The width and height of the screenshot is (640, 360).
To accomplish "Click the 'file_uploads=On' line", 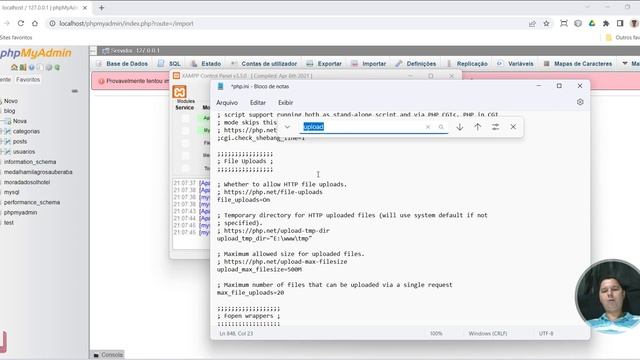I will pyautogui.click(x=243, y=200).
